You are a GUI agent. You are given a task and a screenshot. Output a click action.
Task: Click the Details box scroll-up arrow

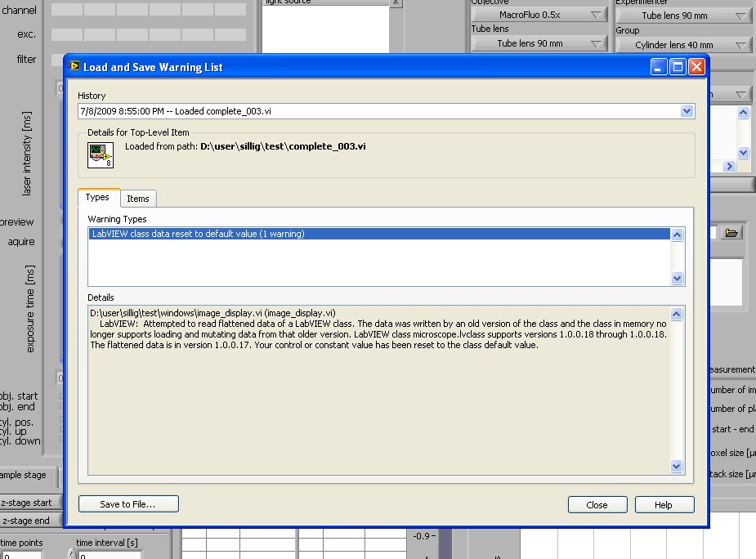(x=677, y=314)
